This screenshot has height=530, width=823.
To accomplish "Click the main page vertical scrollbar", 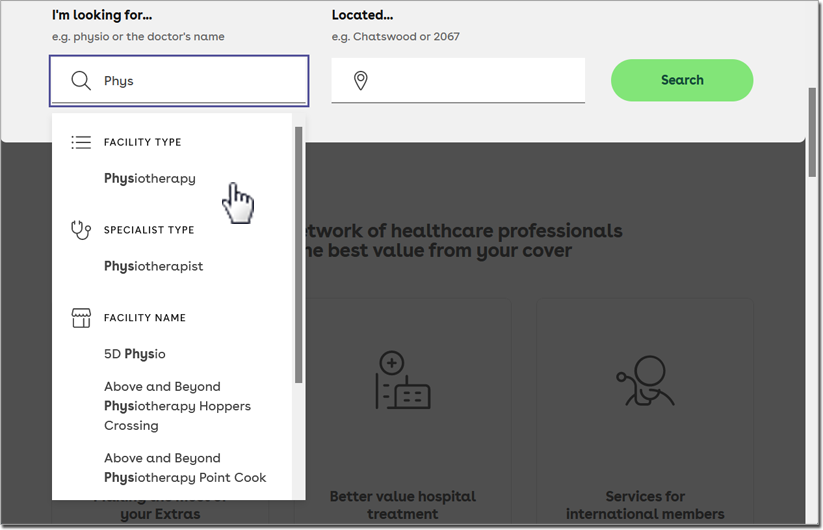I will 812,130.
